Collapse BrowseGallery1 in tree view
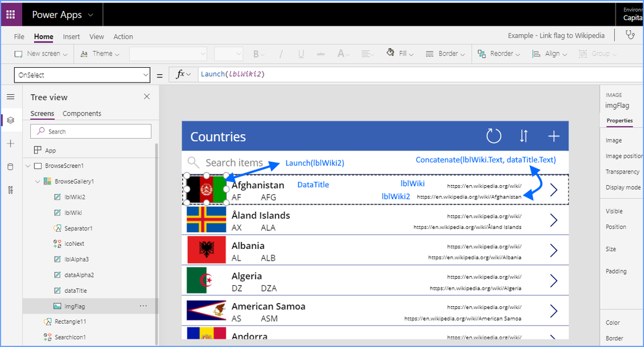The height and width of the screenshot is (347, 644). tap(37, 181)
